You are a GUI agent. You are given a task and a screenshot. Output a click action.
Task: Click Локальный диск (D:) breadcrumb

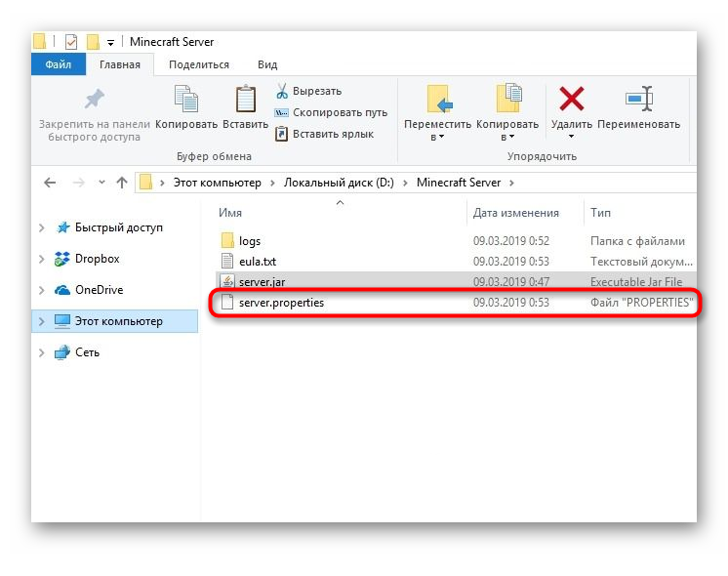tap(339, 183)
